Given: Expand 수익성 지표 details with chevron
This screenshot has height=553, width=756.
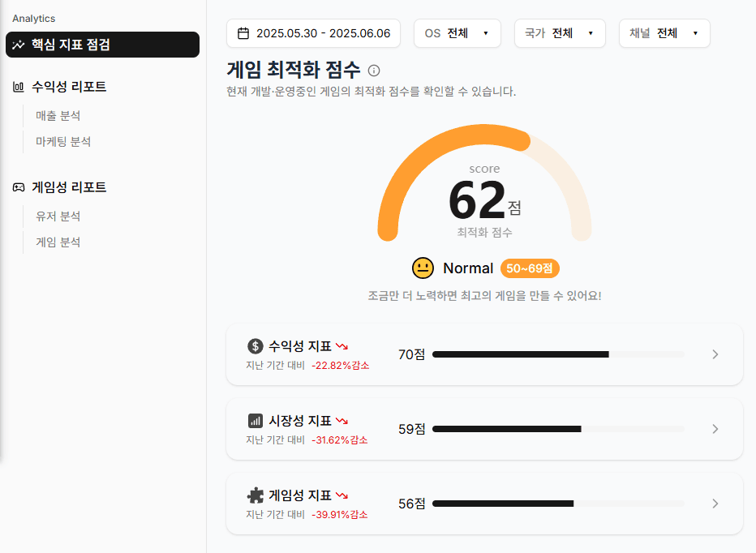Looking at the screenshot, I should click(x=715, y=354).
